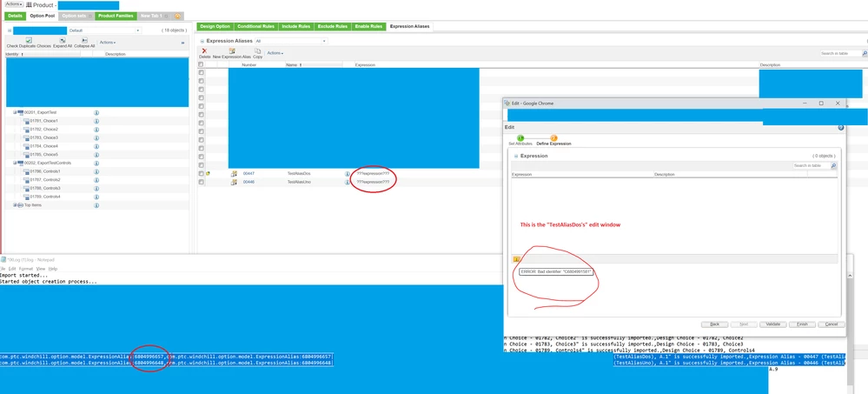Open Actions dropdown in Option Pool toolbar
This screenshot has height=394, width=868.
coord(108,42)
